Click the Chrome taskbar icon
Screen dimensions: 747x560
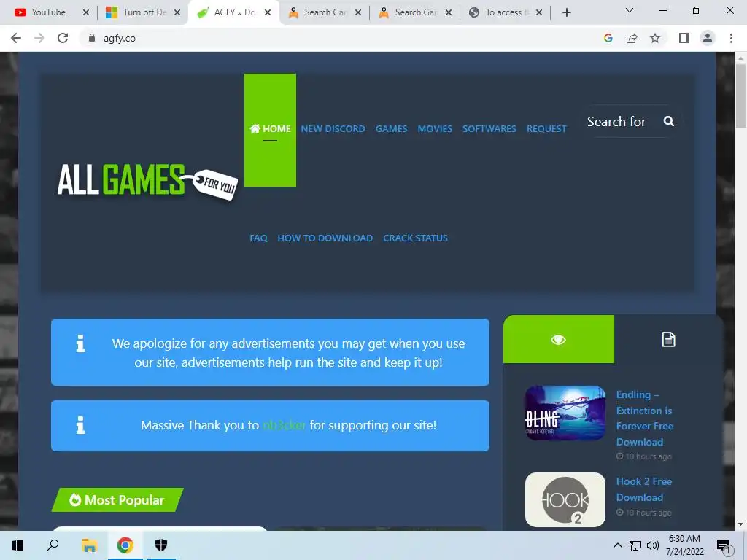coord(125,545)
